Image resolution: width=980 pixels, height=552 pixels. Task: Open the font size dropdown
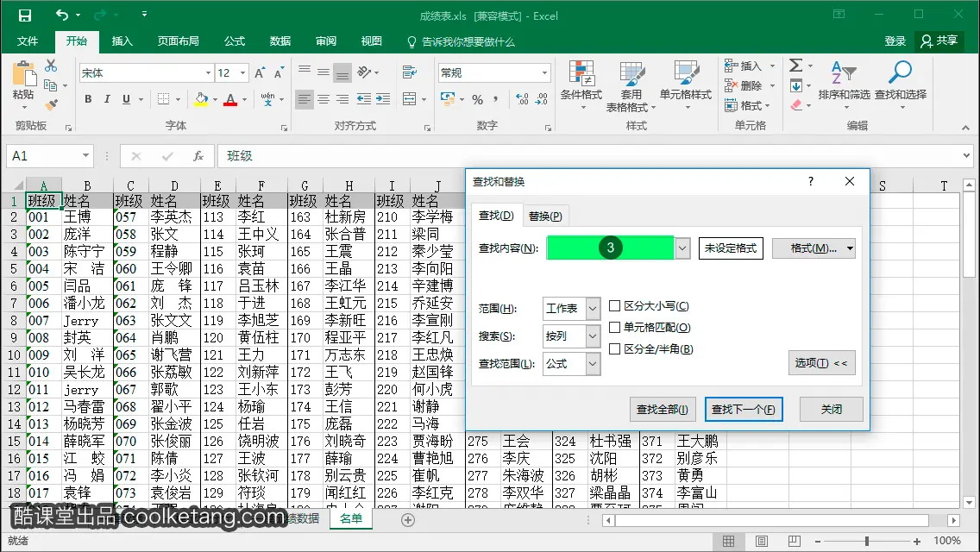coord(242,73)
